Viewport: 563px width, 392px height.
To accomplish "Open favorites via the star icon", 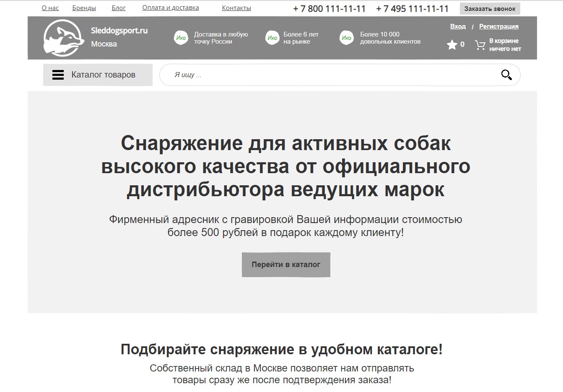I will point(452,44).
